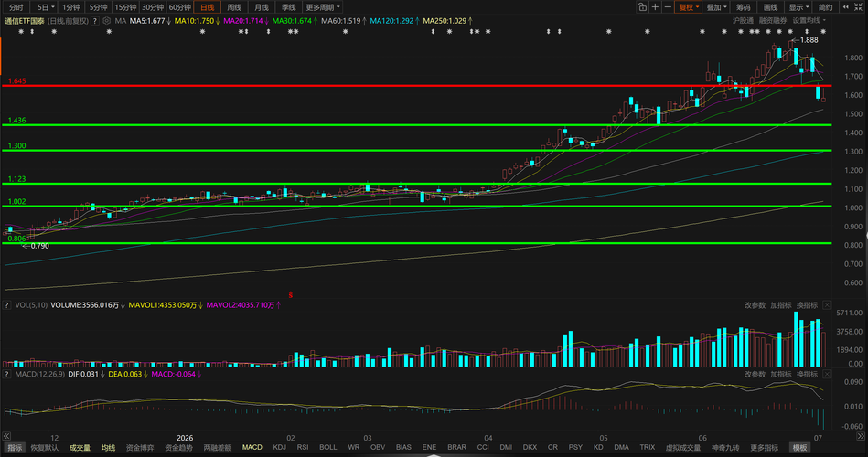Click 恢复默认 restore default
Screen dimensions: 868x457
(44, 448)
